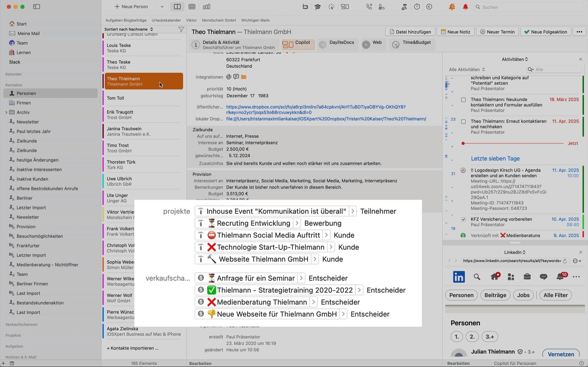This screenshot has height=367, width=588.
Task: Check the 'Erneut kontaktieren und nachhaken' checkbox
Action: pos(463,122)
